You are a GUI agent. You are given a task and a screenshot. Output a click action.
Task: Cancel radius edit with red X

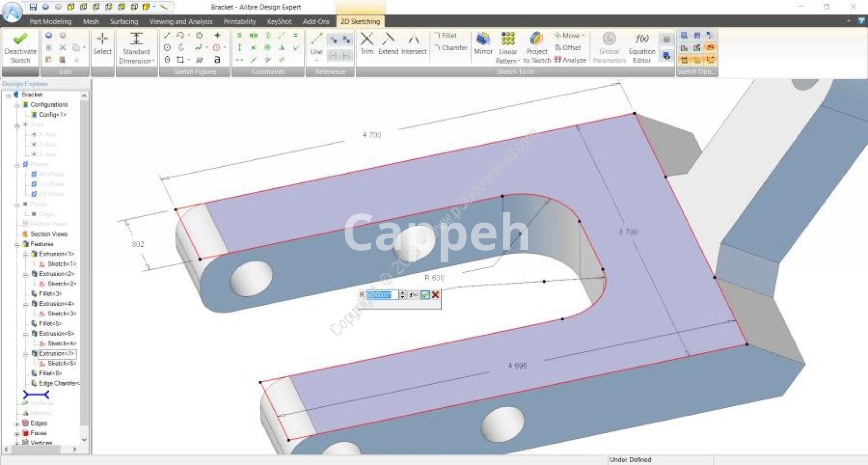coord(435,295)
